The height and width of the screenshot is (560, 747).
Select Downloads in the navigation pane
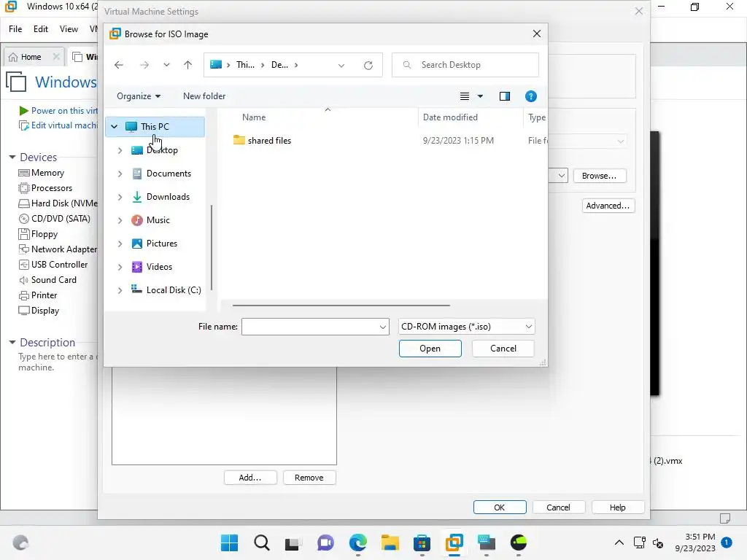168,197
